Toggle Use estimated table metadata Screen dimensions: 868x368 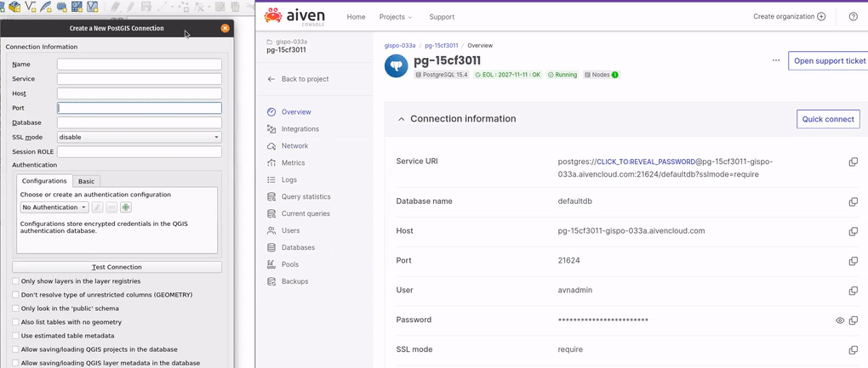coord(15,336)
